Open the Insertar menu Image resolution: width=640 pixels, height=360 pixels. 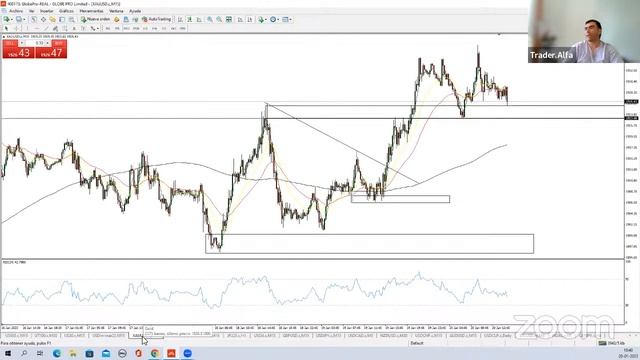pos(47,11)
